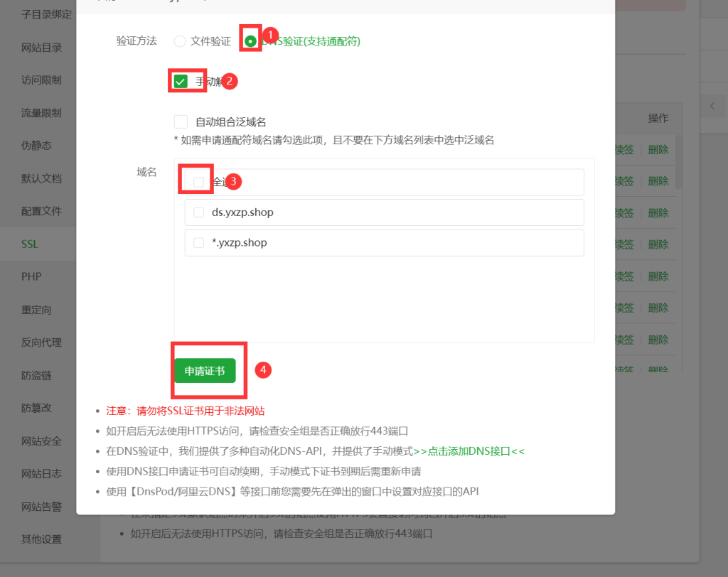Enable the 自动组合泛域名 option
This screenshot has height=577, width=728.
click(181, 121)
